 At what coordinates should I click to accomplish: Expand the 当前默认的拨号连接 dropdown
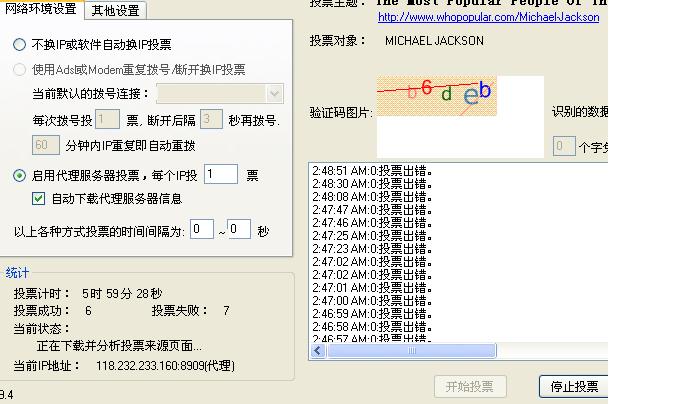click(274, 93)
